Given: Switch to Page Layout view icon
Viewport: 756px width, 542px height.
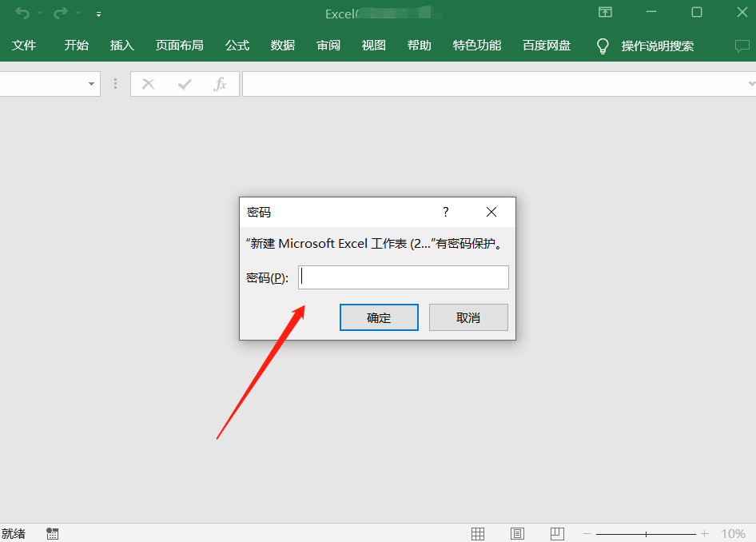Looking at the screenshot, I should (x=517, y=532).
